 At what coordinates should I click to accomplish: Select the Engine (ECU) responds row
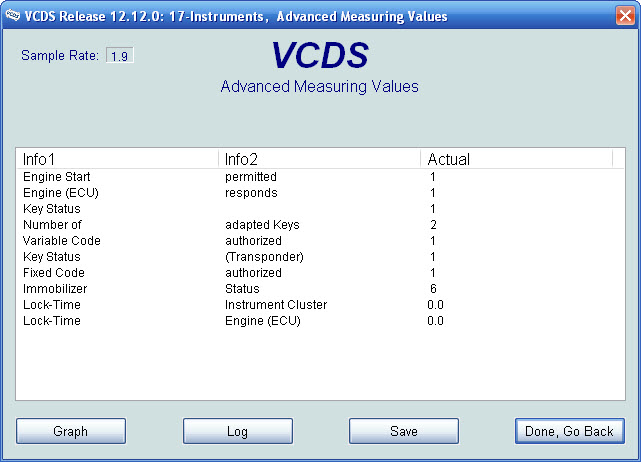pos(320,193)
